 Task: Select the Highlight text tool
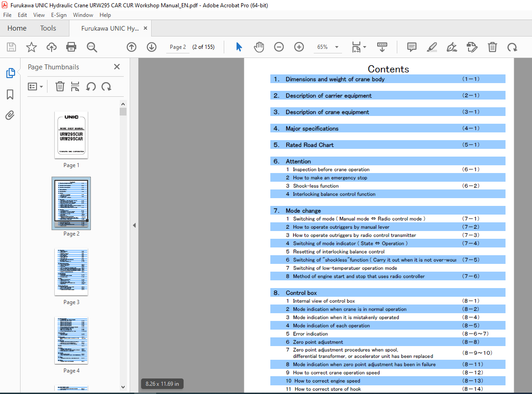click(x=432, y=47)
